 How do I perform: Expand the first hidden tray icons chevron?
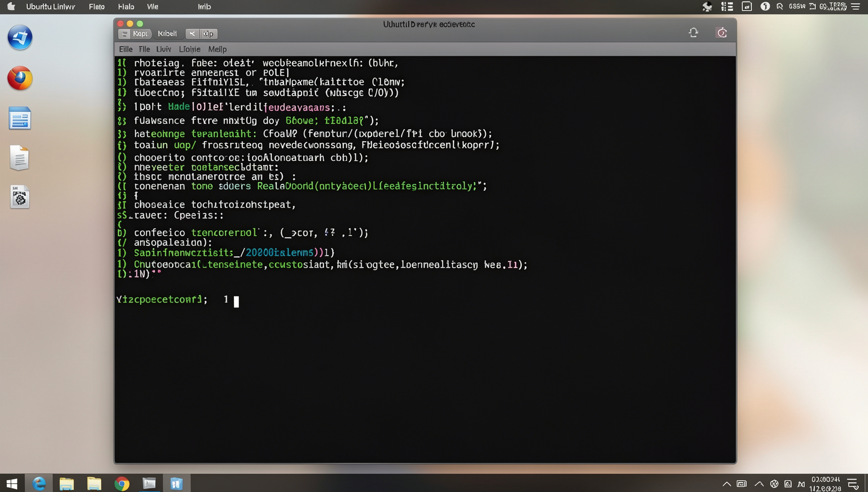(x=726, y=484)
